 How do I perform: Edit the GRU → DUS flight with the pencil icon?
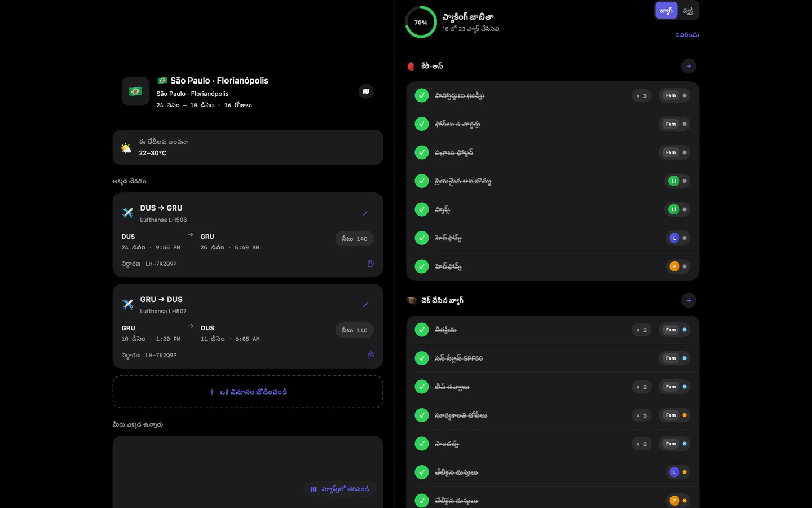pyautogui.click(x=365, y=305)
